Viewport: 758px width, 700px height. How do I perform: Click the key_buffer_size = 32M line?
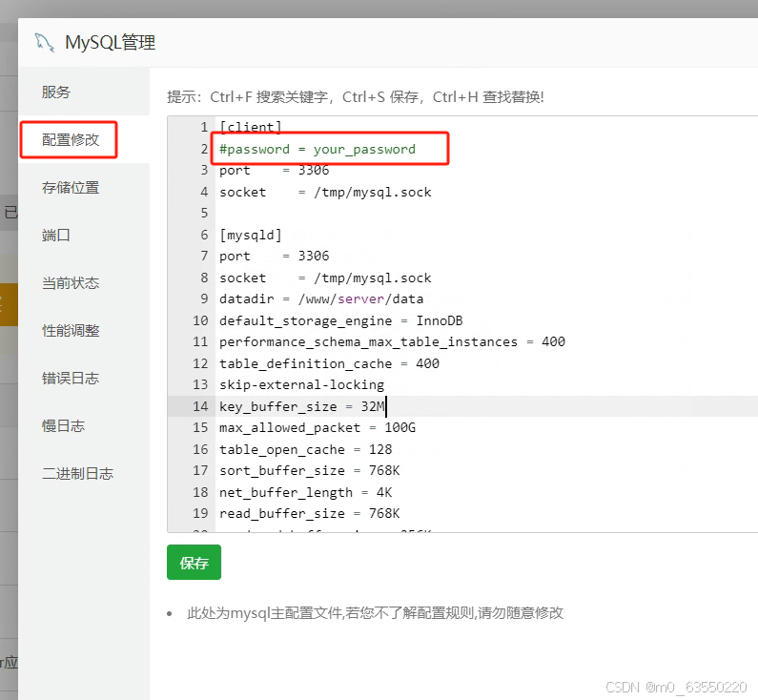(x=300, y=406)
